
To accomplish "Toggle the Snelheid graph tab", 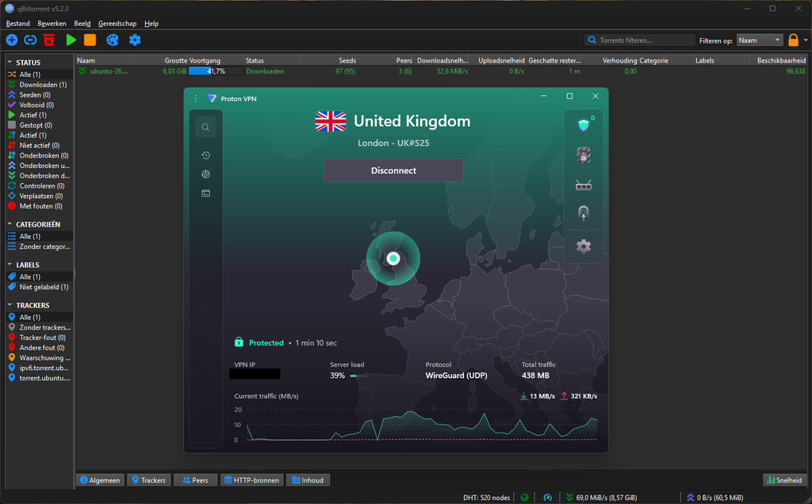I will point(784,480).
